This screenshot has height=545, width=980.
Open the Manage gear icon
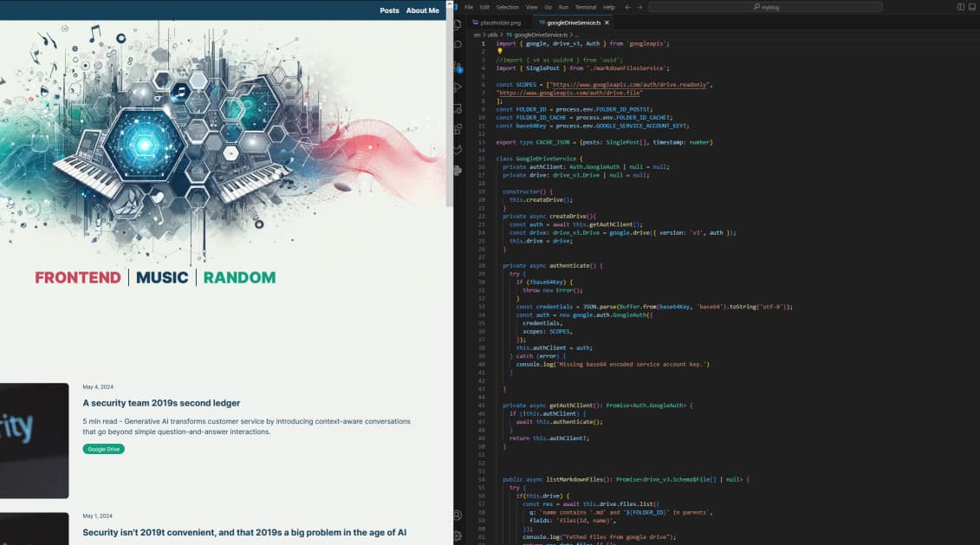pyautogui.click(x=458, y=535)
